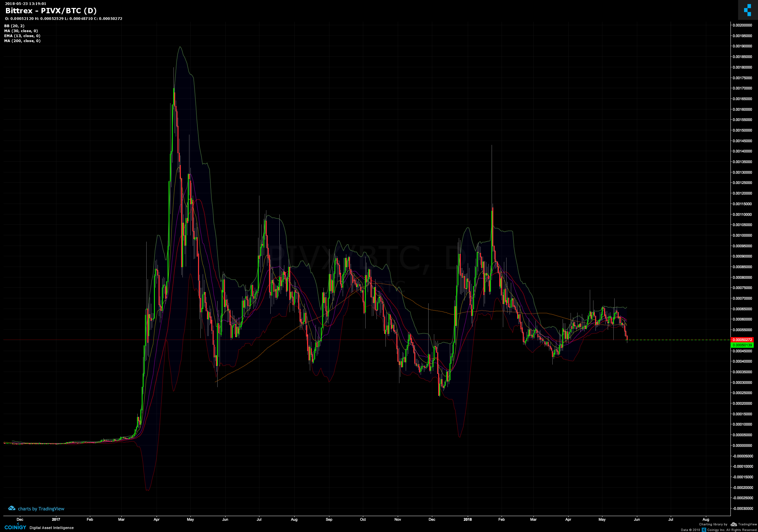Click the Digital Asset Intelligence tagline

coord(52,528)
